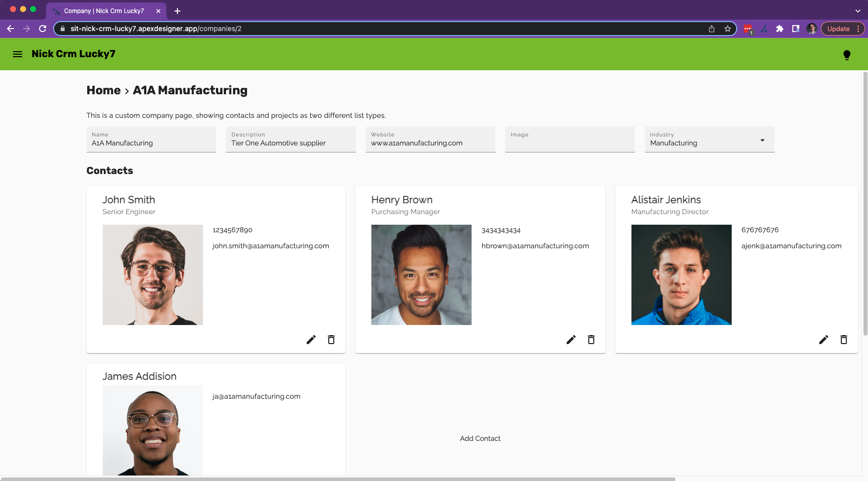
Task: Click the Purchasing Manager job title
Action: (405, 212)
